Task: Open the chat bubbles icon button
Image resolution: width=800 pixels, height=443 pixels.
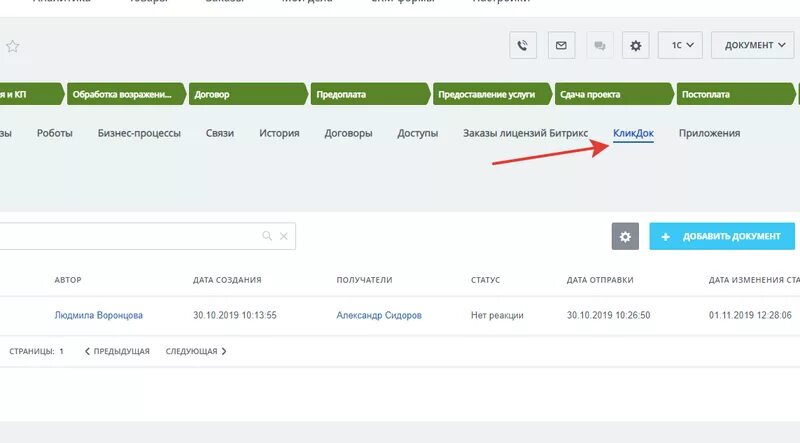Action: coord(599,45)
